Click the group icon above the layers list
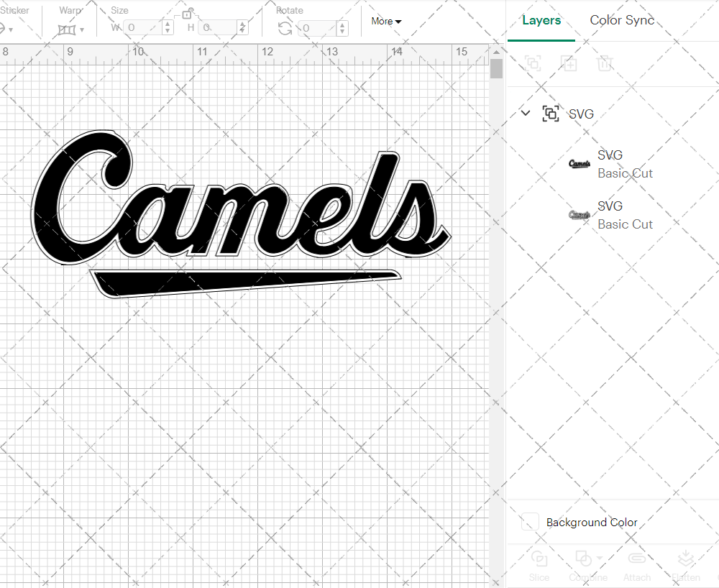 pos(533,63)
